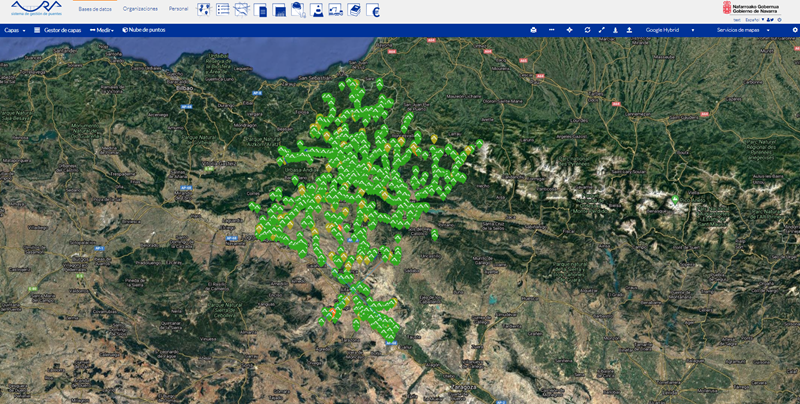Viewport: 800px width, 404px height.
Task: Click the print map icon
Action: coord(533,30)
